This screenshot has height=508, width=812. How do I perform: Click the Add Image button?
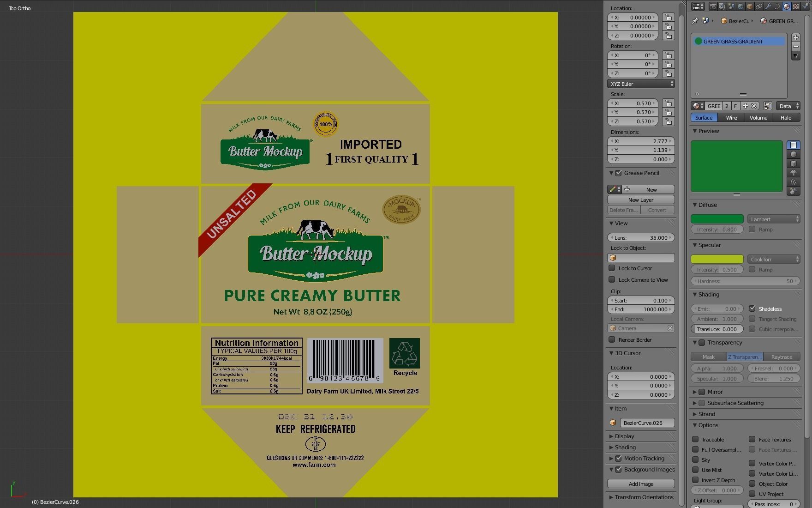point(641,484)
